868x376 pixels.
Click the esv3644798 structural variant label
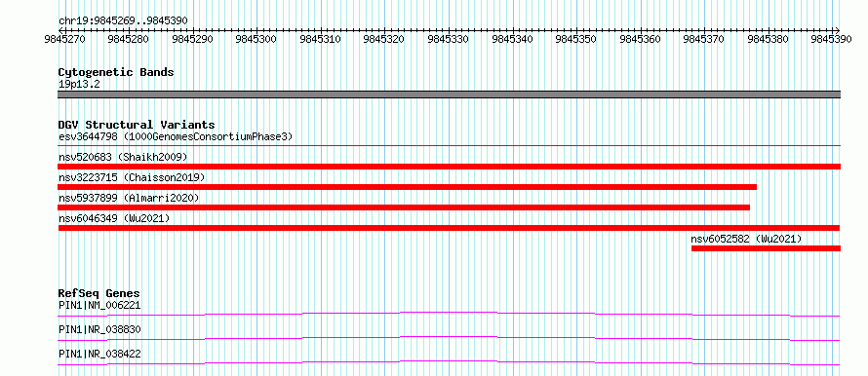(x=176, y=136)
